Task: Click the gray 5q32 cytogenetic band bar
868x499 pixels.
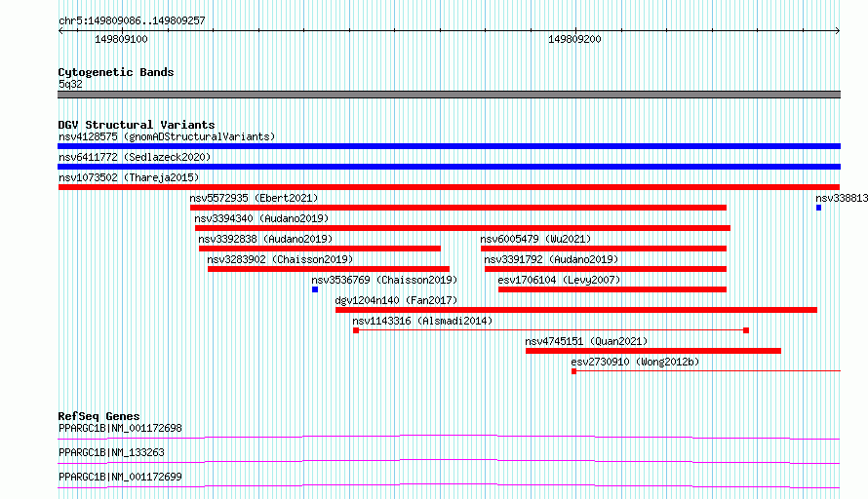Action: [x=449, y=95]
